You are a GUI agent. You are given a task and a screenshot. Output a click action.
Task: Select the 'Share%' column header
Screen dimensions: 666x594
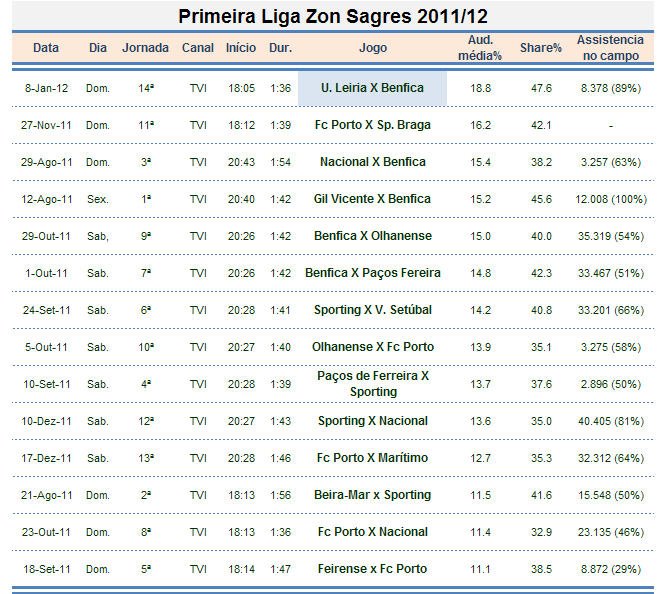[x=541, y=48]
